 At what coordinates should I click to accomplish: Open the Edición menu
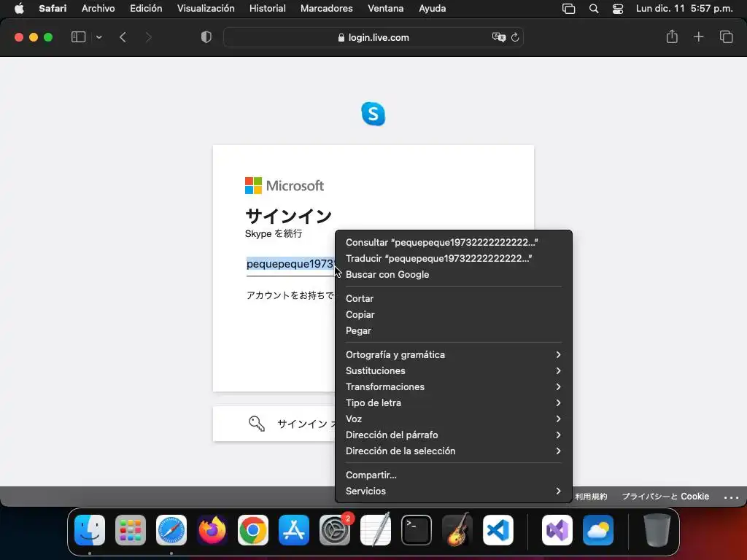click(146, 8)
